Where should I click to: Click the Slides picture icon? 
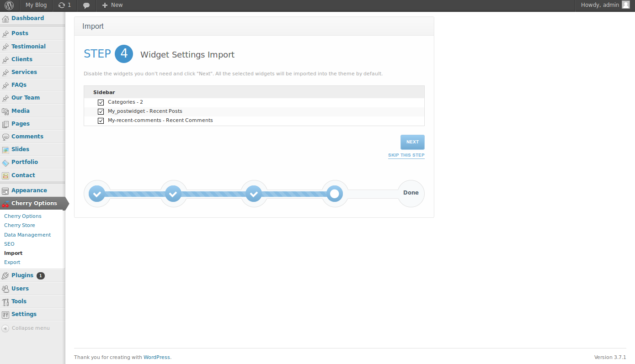pos(5,149)
